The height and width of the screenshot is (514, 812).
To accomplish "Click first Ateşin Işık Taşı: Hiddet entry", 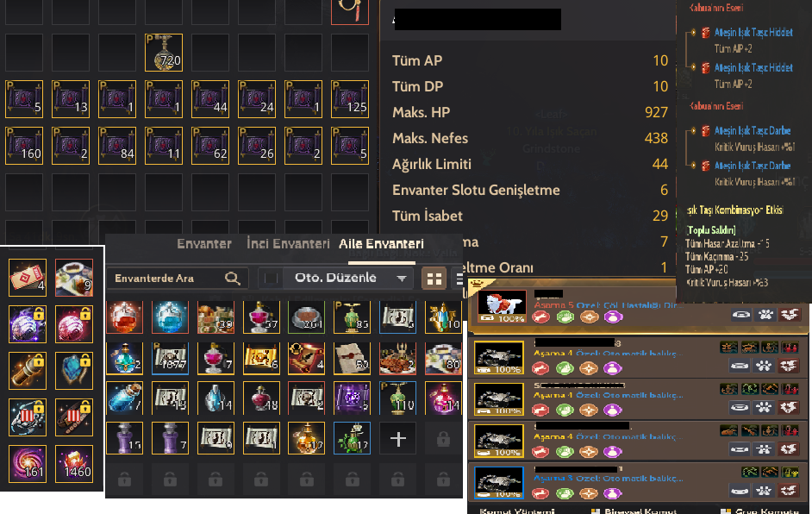I will (x=753, y=32).
